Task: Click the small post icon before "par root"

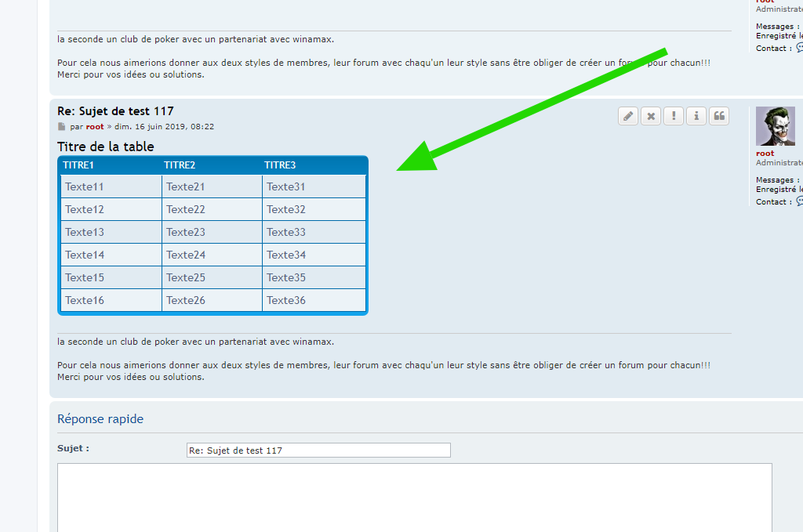Action: click(61, 127)
